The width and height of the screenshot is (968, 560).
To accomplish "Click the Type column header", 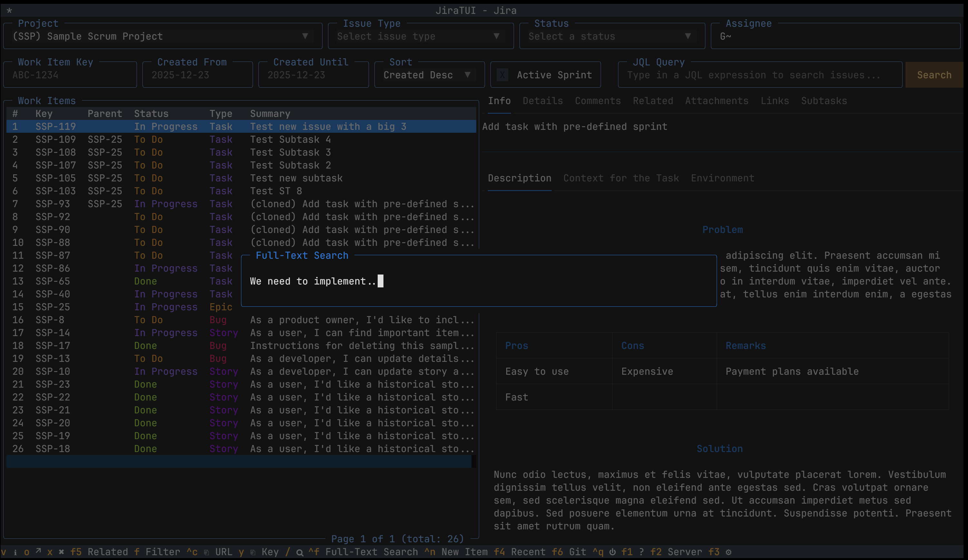I will [221, 114].
